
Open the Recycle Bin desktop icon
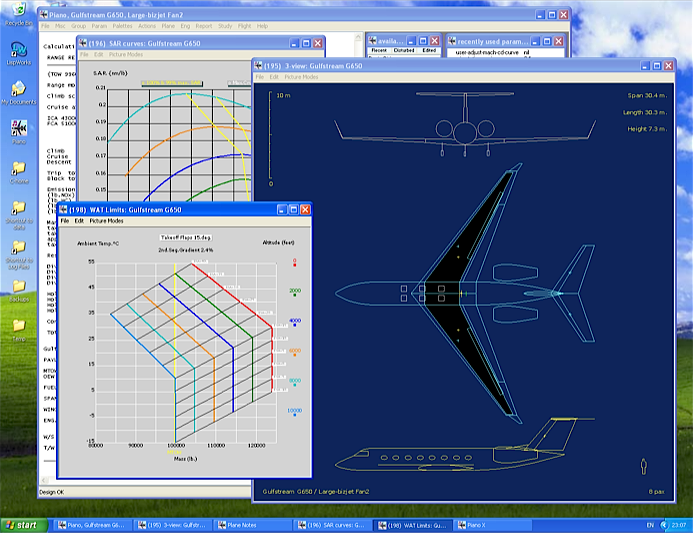pos(19,14)
